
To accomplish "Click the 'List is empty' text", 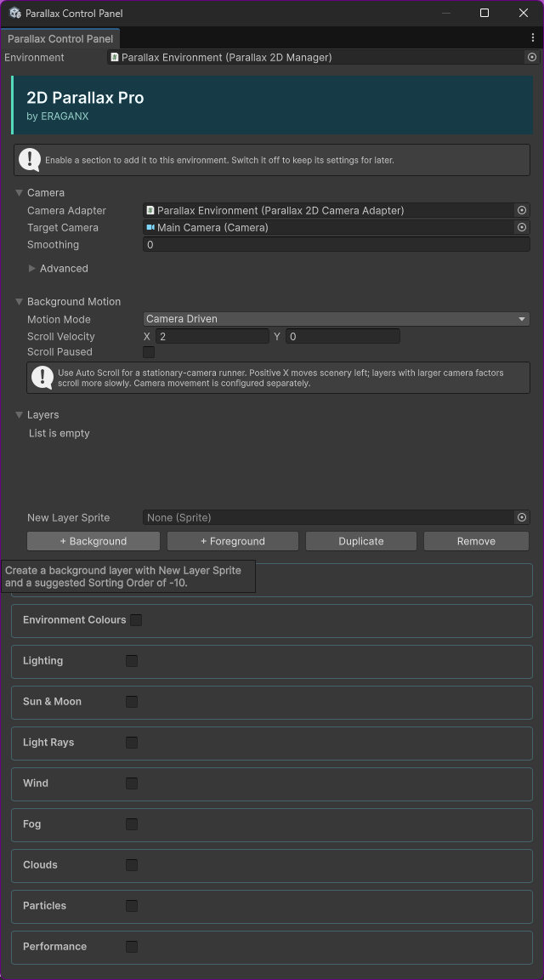I will point(59,433).
